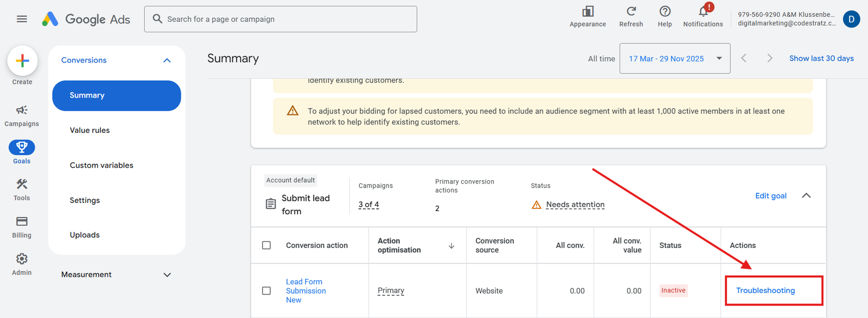Click the Account default label
This screenshot has height=318, width=868.
pyautogui.click(x=290, y=180)
